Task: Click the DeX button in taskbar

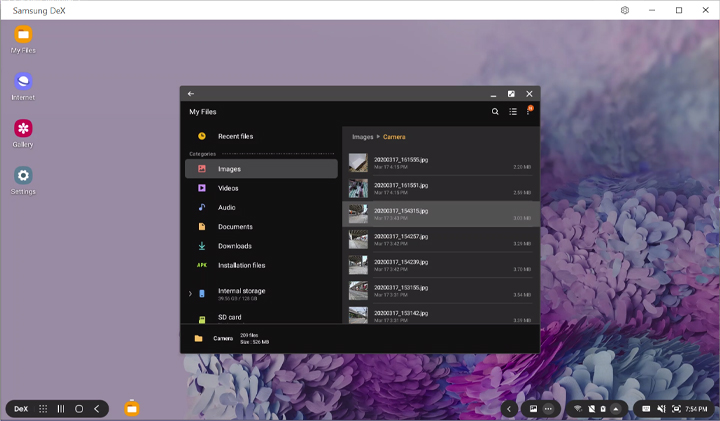Action: [21, 409]
